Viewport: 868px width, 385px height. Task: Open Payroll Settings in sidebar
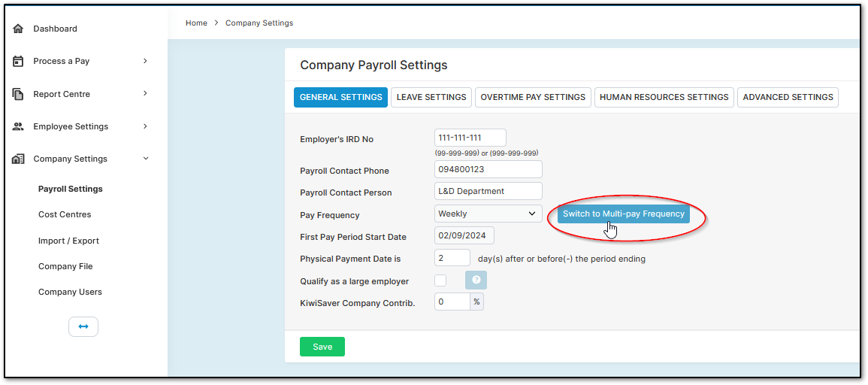click(71, 189)
